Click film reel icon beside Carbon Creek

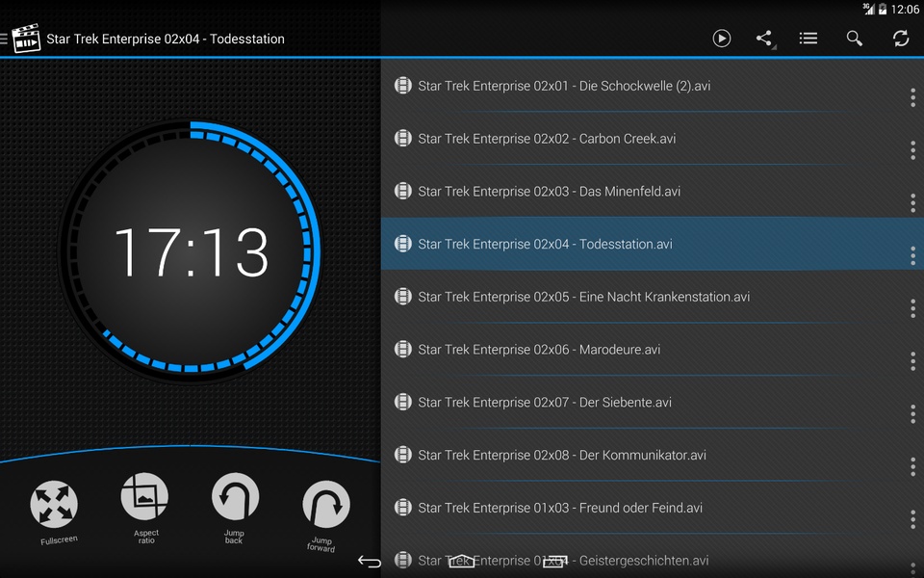pyautogui.click(x=403, y=139)
